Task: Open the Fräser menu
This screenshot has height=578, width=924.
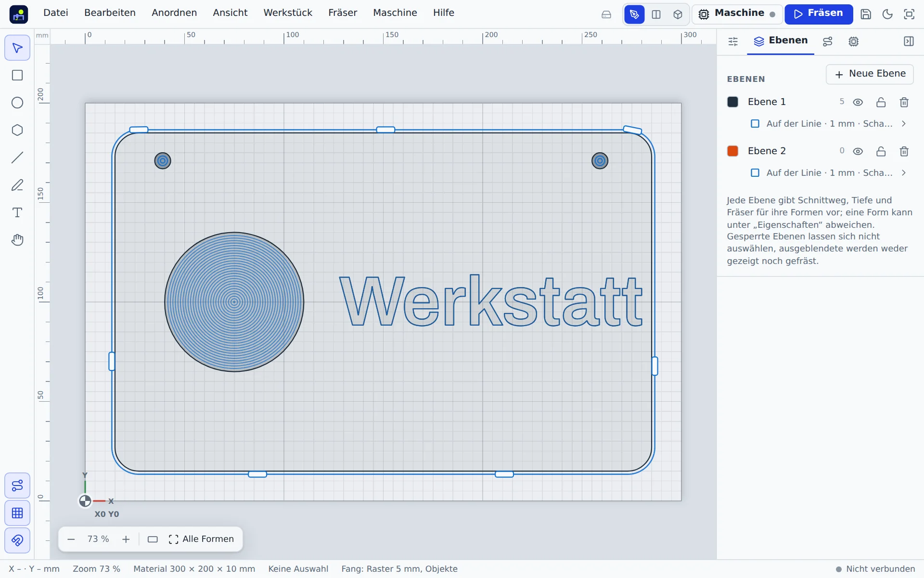Action: 343,13
